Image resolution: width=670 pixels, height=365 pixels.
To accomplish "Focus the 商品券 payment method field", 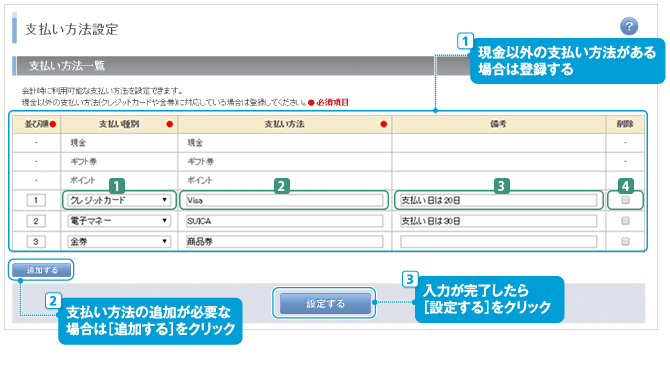I will (285, 241).
